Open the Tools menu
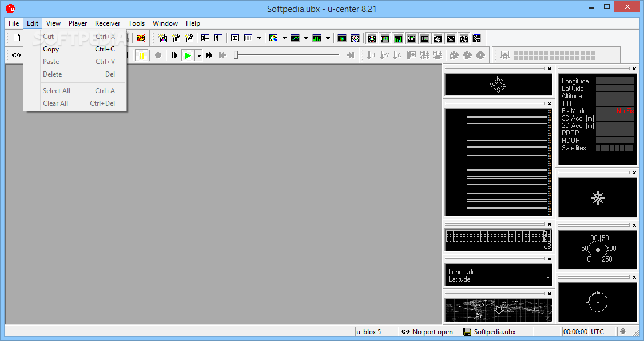 click(x=136, y=23)
